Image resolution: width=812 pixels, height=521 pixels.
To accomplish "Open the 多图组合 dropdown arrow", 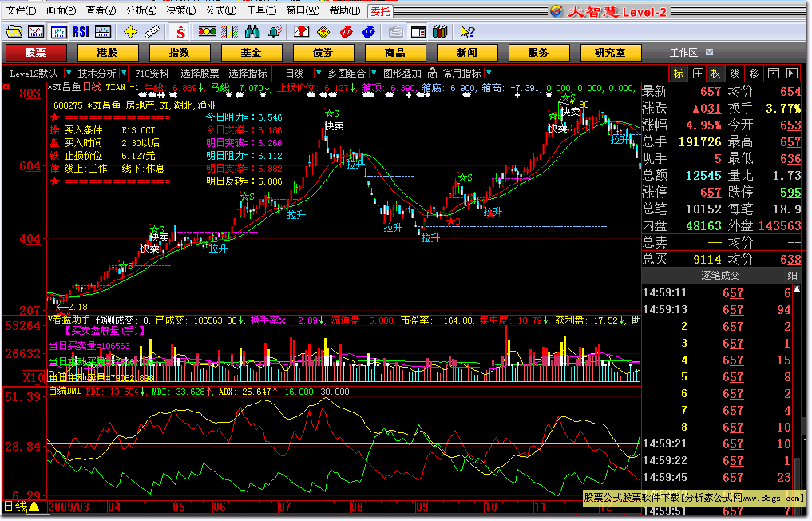I will [x=374, y=73].
